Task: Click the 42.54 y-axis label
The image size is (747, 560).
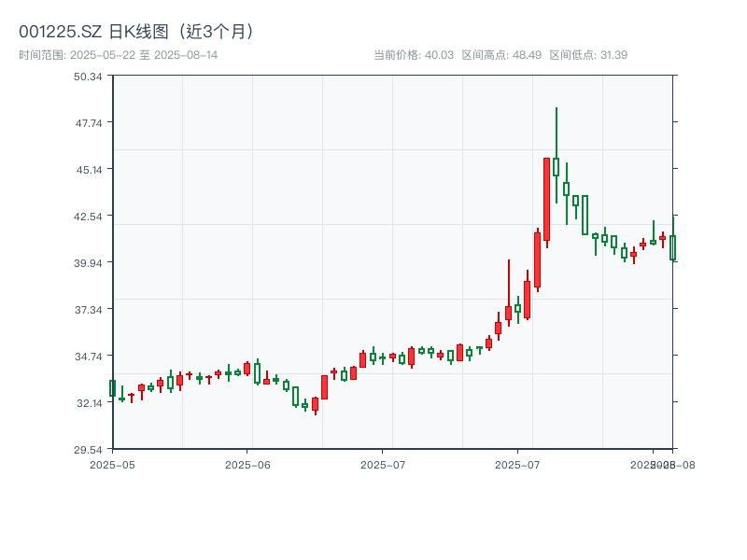Action: [x=88, y=216]
